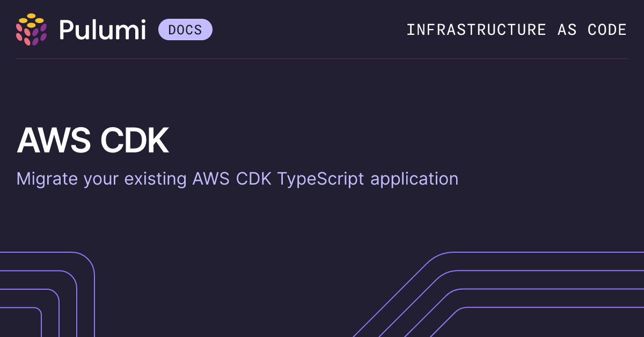Click the DOCS badge

point(185,30)
